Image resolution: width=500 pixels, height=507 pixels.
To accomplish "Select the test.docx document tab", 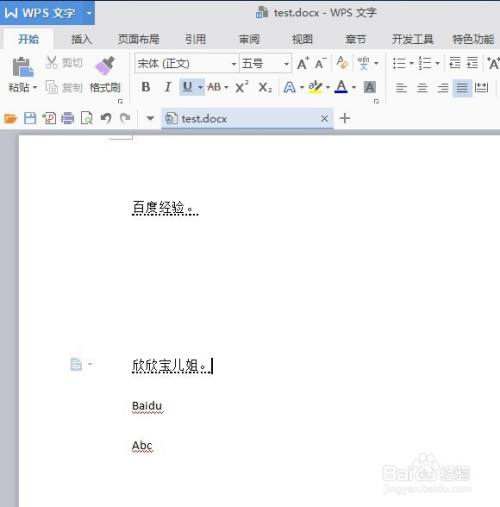I will click(x=247, y=118).
